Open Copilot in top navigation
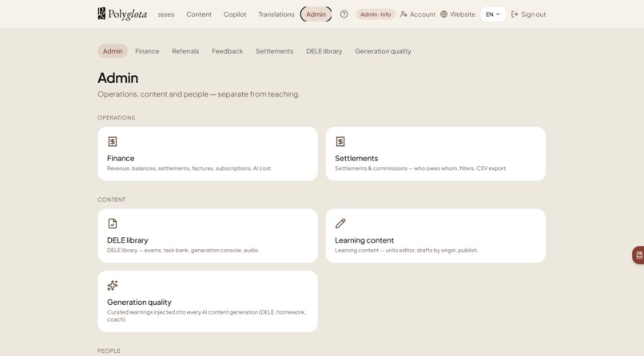 click(x=235, y=14)
